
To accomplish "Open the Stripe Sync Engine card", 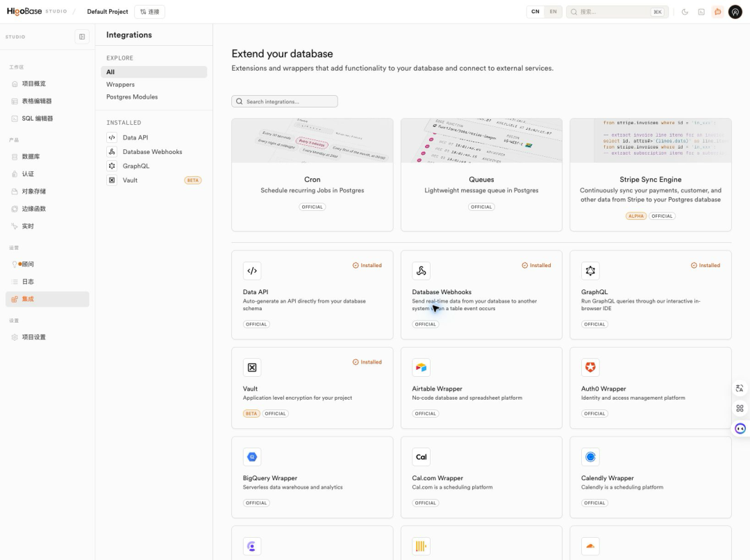I will [651, 175].
